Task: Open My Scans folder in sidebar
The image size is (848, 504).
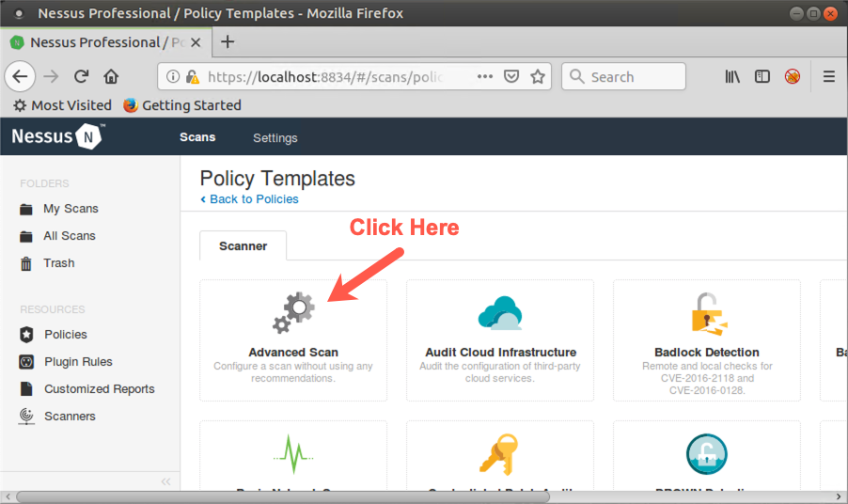Action: [x=71, y=209]
